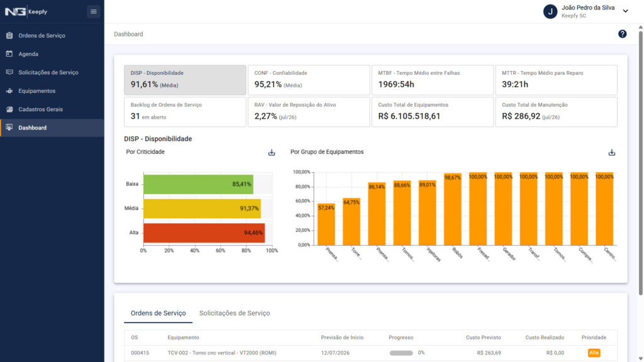Click the red Alta 94,46% bar
The height and width of the screenshot is (362, 644).
coord(204,233)
